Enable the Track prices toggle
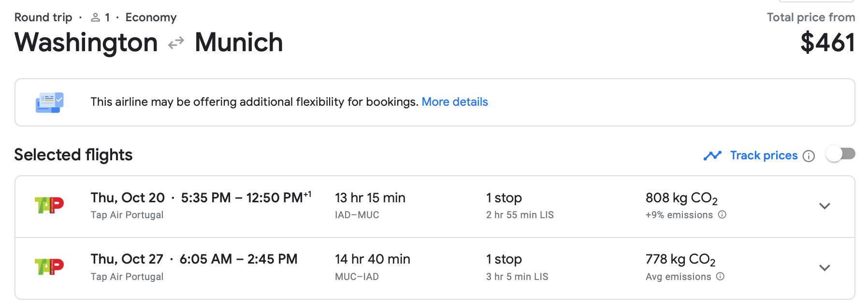The image size is (868, 308). (x=840, y=154)
